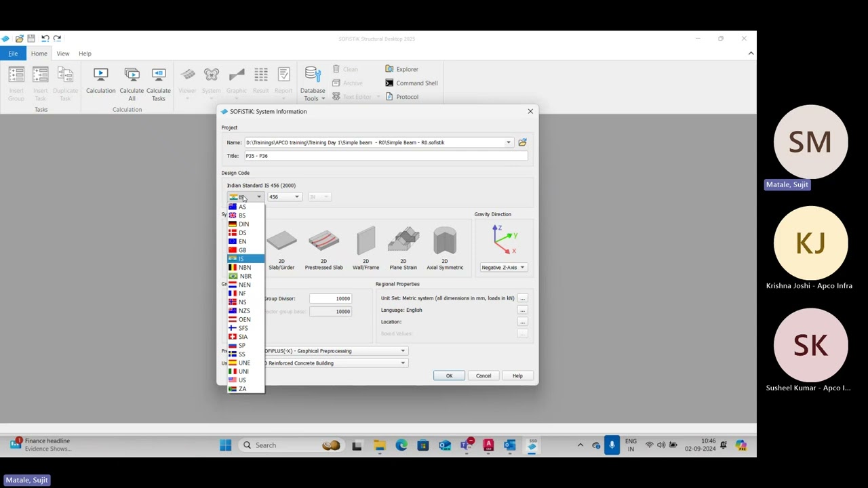Screen dimensions: 868x488
Task: Click the Clean database tool
Action: (345, 69)
